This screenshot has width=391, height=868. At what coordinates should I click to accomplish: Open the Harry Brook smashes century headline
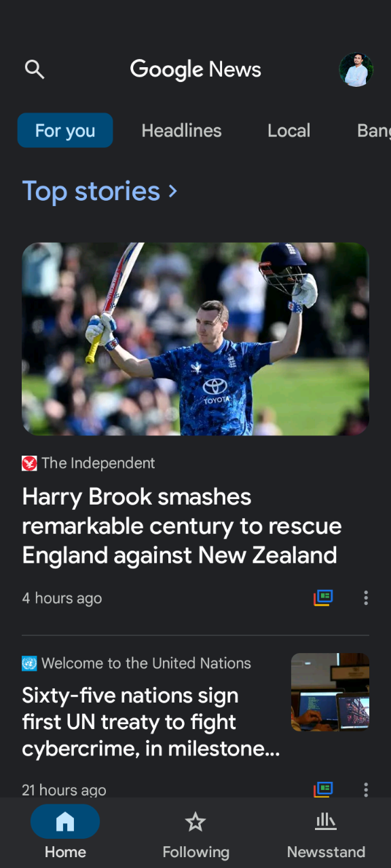pyautogui.click(x=182, y=526)
